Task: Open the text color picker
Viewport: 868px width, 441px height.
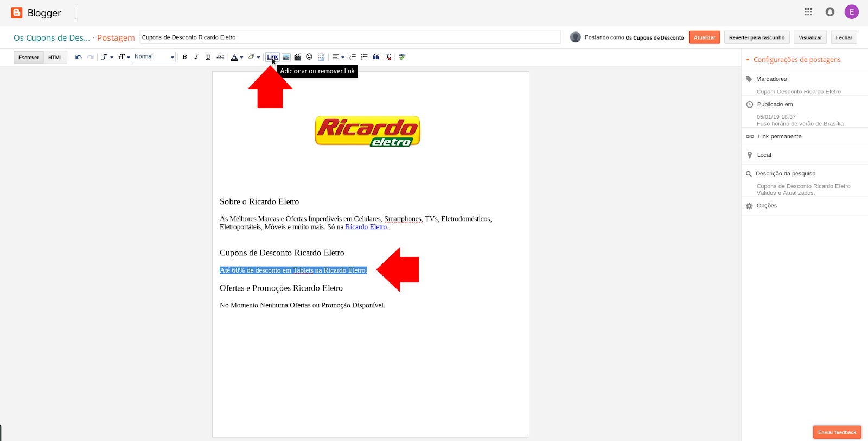Action: tap(237, 57)
